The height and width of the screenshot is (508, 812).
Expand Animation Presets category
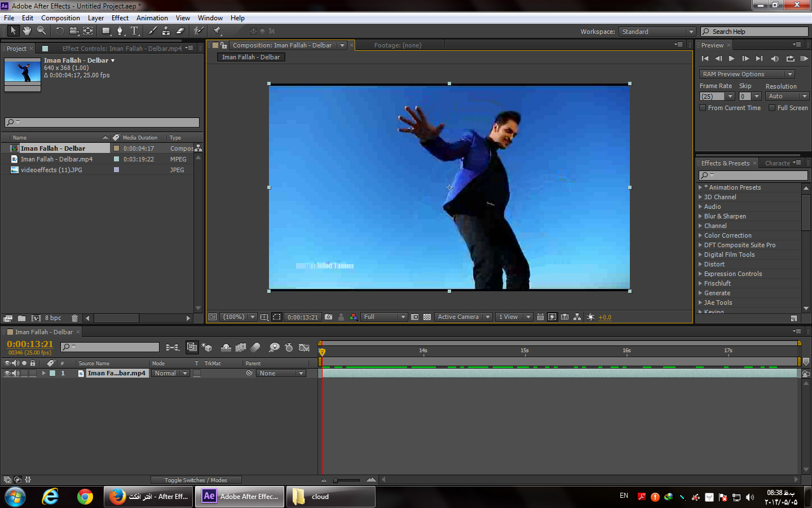pos(700,187)
